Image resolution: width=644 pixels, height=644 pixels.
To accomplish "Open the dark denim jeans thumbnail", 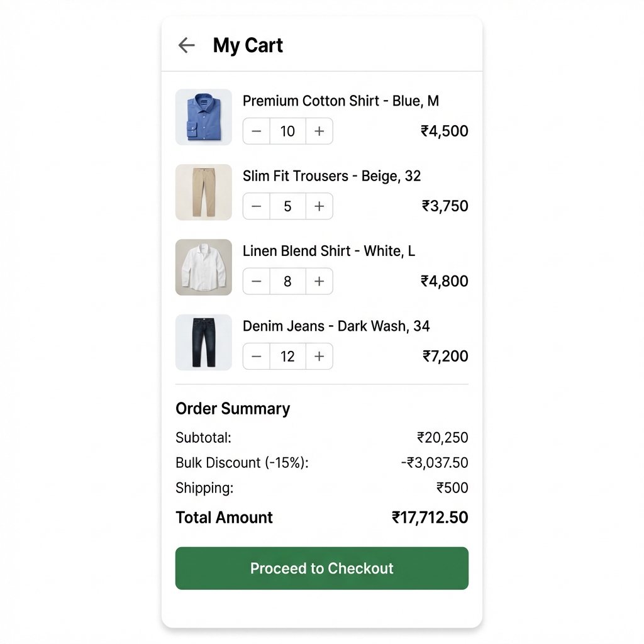I will coord(204,343).
